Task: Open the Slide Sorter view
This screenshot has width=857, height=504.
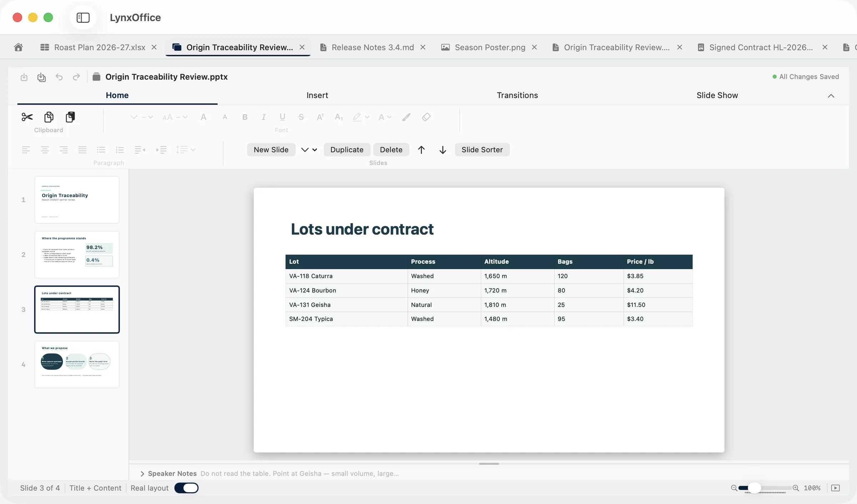Action: click(482, 150)
